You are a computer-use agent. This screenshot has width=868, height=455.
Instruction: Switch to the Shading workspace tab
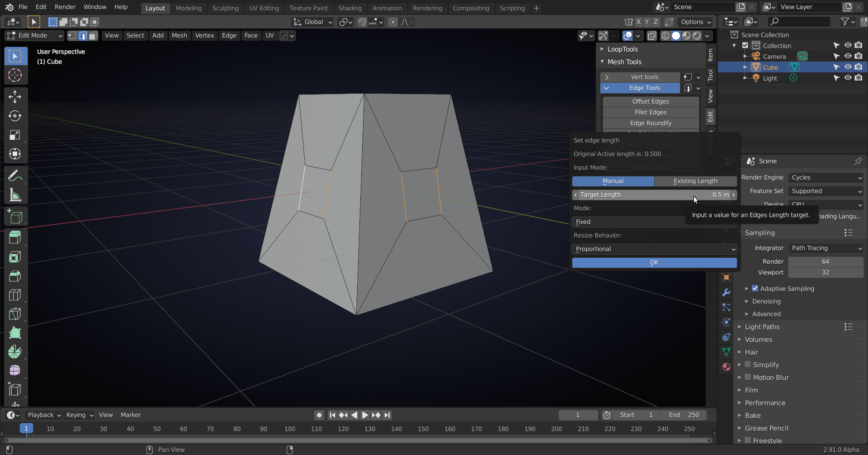350,8
